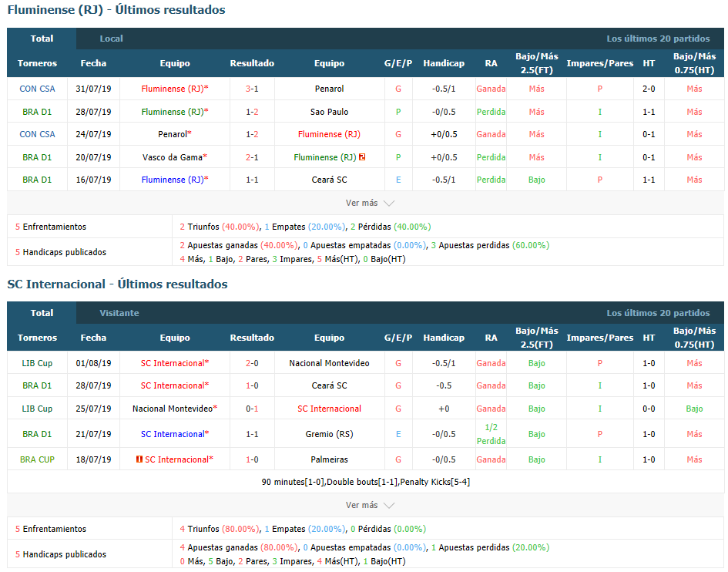Click the BRA CUP tournament link
Screen dimensions: 728x572
pyautogui.click(x=37, y=459)
